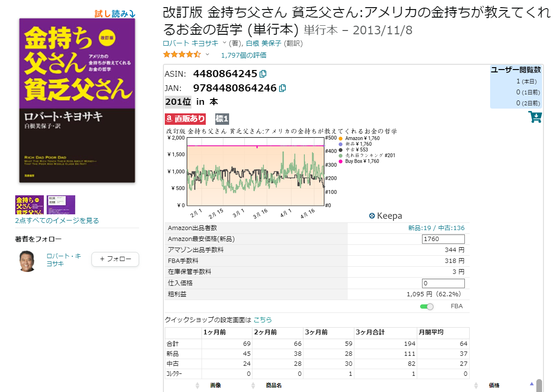Click the teal shopping cart icon

[535, 117]
